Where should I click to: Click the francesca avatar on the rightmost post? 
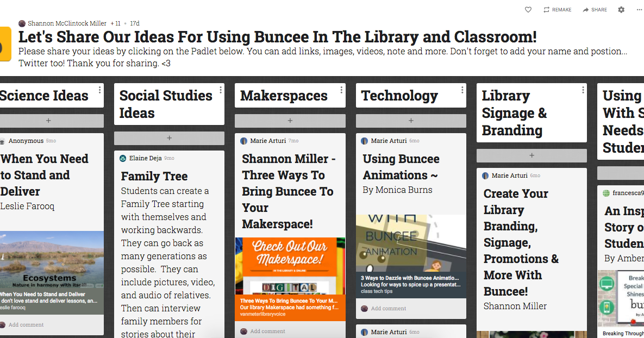(605, 193)
